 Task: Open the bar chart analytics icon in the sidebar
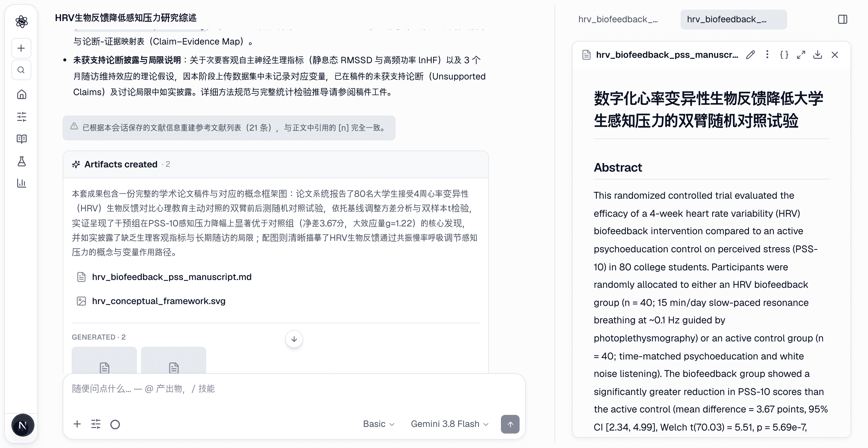pyautogui.click(x=22, y=183)
